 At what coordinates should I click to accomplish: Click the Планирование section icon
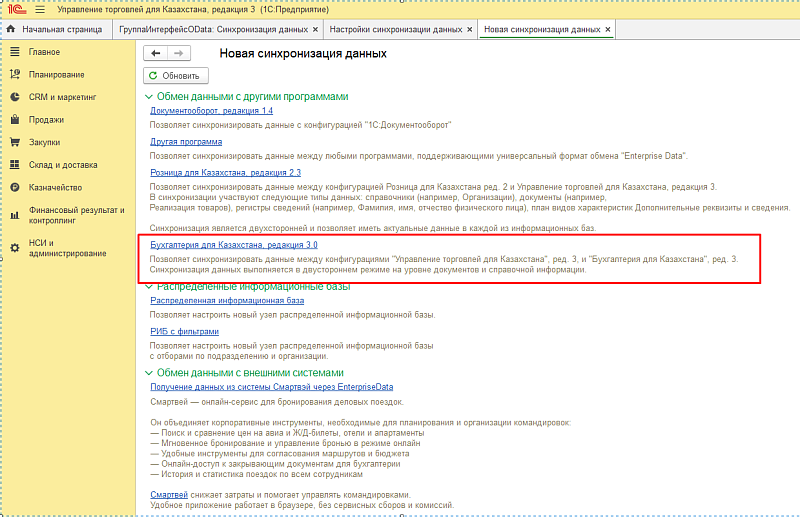[x=15, y=75]
